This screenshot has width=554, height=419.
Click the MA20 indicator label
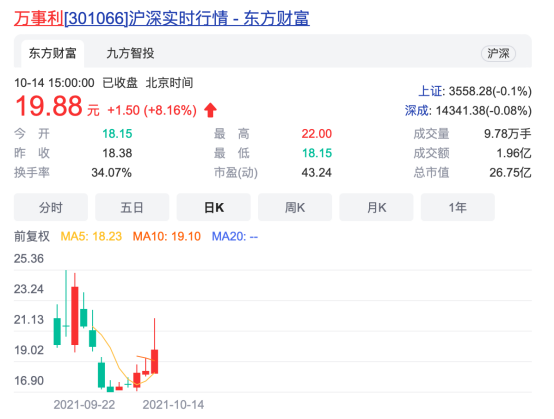click(235, 236)
